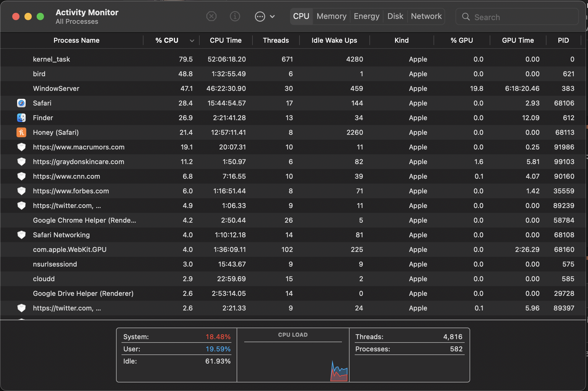This screenshot has height=391, width=588.
Task: Click shield icon next to Safari Networking
Action: coord(21,235)
